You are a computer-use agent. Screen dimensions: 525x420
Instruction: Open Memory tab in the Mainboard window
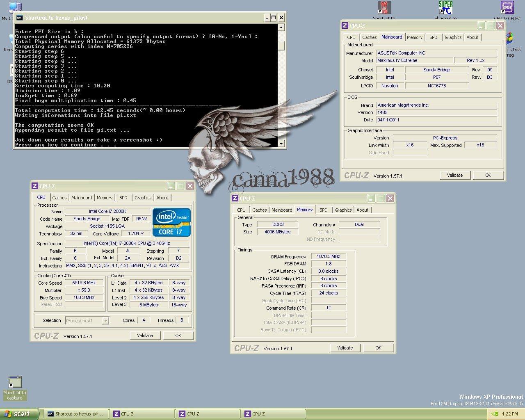415,37
